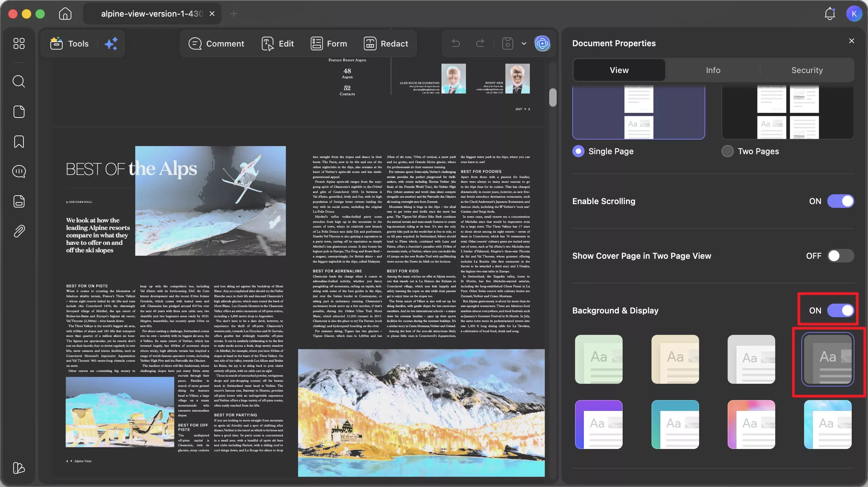Viewport: 868px width, 487px height.
Task: Select the Single Page radio button
Action: tap(578, 151)
